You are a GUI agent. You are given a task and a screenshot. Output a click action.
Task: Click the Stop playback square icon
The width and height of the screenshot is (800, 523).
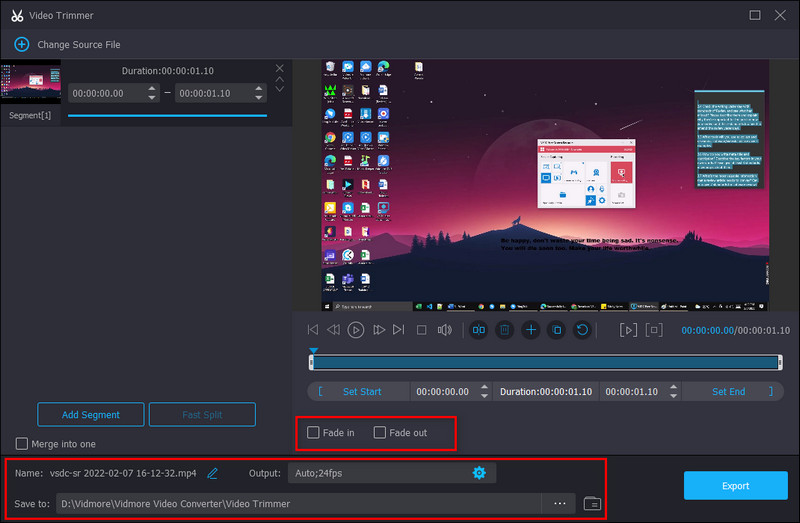[x=422, y=330]
